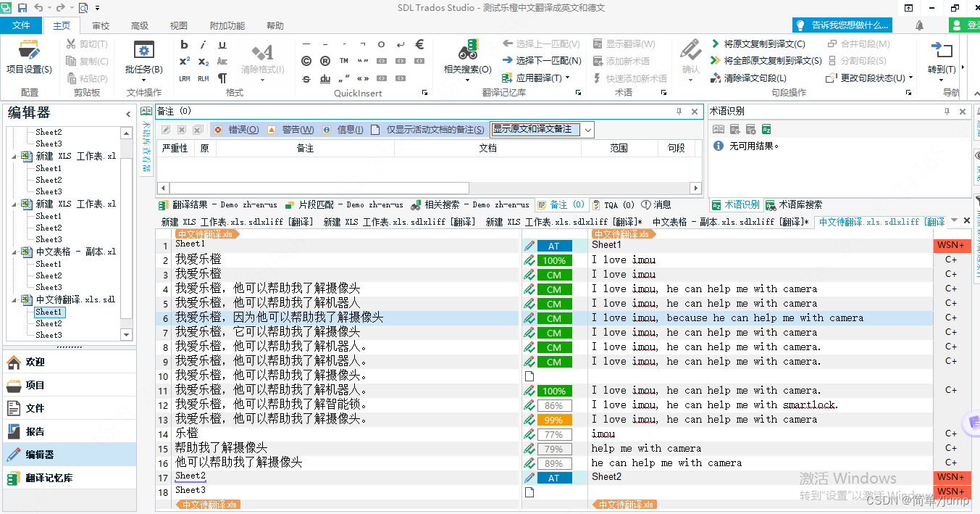Image resolution: width=980 pixels, height=514 pixels.
Task: Click green fourth icon in Term Recognition toolbar
Action: 766,129
